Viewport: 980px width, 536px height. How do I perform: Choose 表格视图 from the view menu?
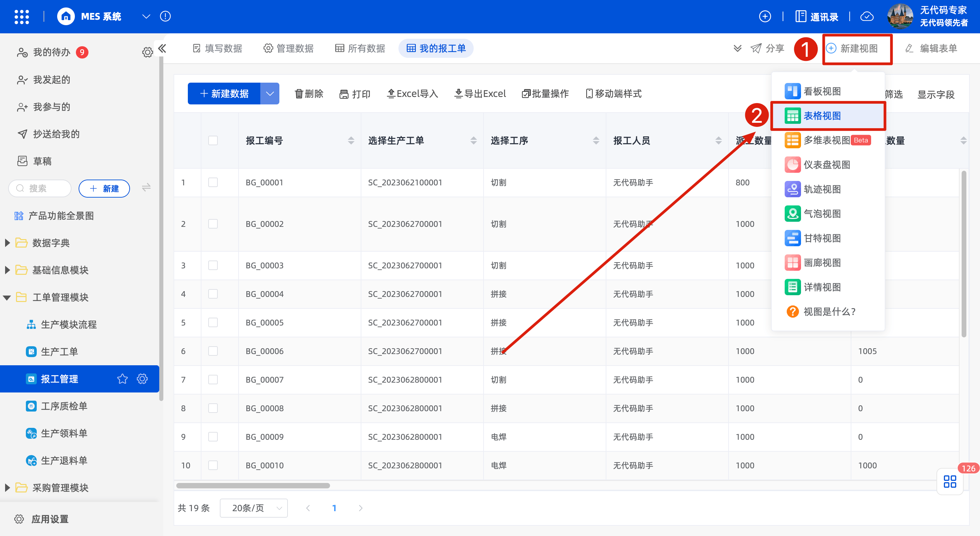822,116
